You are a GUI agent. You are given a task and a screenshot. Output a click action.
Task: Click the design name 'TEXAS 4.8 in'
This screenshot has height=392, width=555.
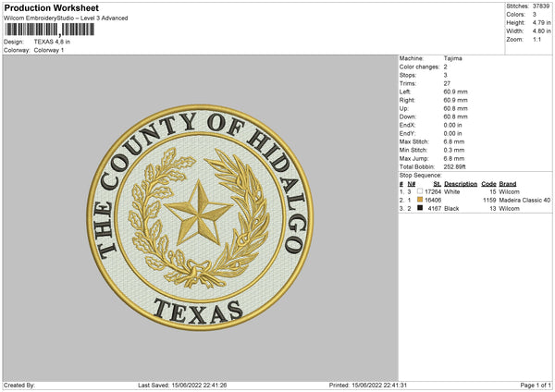coord(52,42)
